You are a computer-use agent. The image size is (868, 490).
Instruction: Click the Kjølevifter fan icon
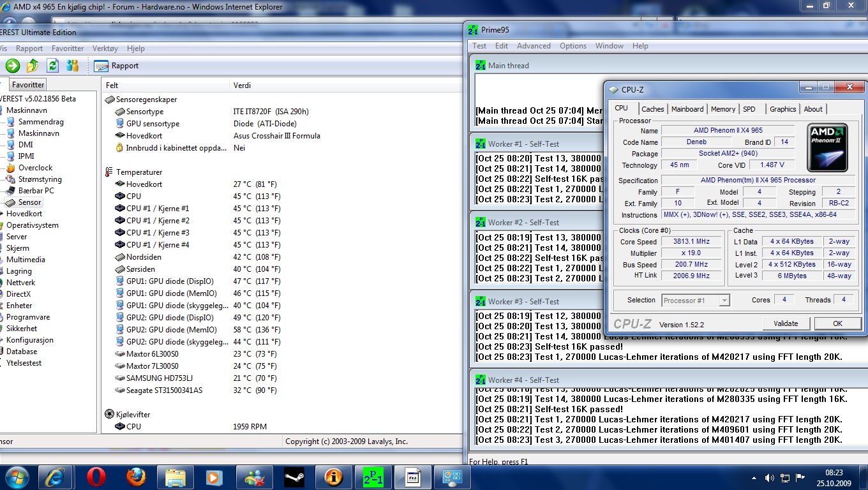pos(109,415)
